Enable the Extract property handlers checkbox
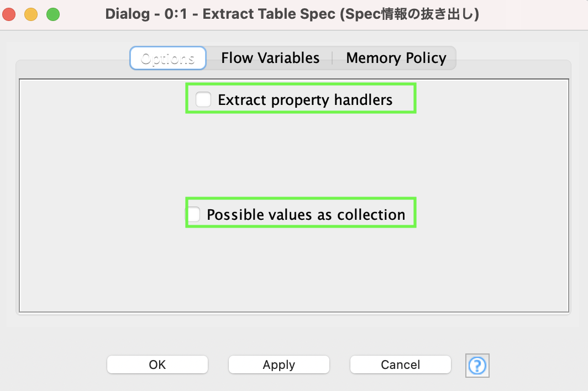This screenshot has width=588, height=391. 203,99
